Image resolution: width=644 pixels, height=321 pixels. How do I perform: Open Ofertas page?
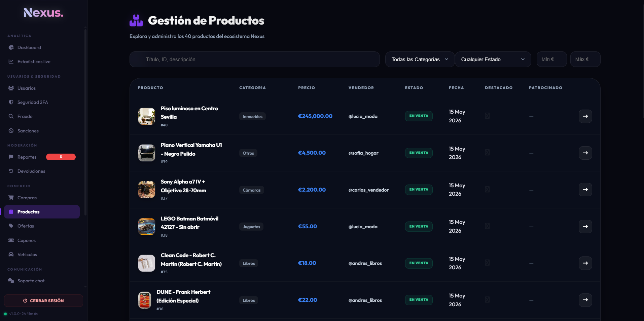[x=42, y=226]
